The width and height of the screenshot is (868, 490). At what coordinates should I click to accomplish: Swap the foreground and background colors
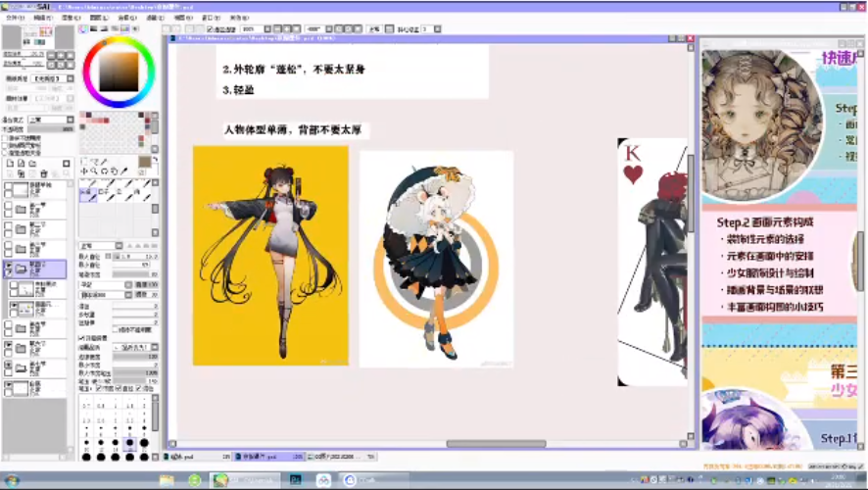click(155, 160)
